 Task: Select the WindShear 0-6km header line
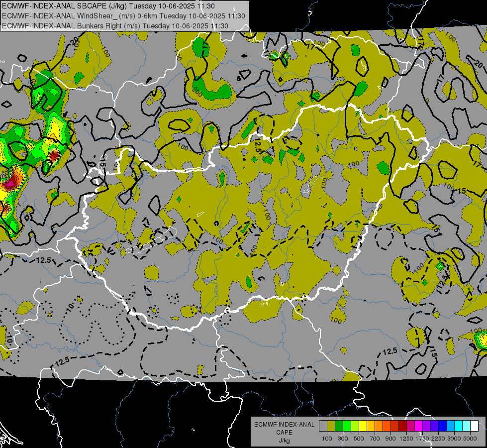click(x=123, y=16)
